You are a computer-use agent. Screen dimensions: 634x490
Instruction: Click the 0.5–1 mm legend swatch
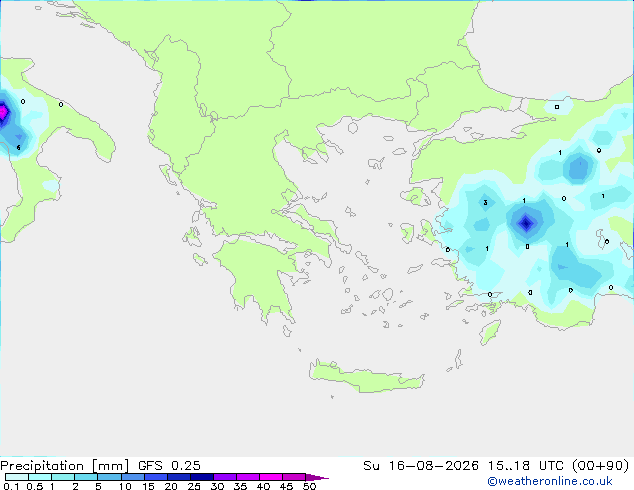[40, 477]
